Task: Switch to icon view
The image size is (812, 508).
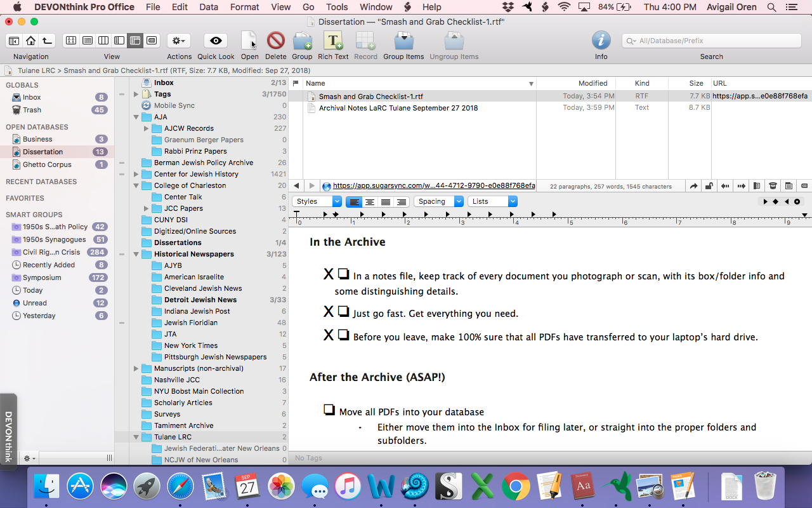Action: 71,41
